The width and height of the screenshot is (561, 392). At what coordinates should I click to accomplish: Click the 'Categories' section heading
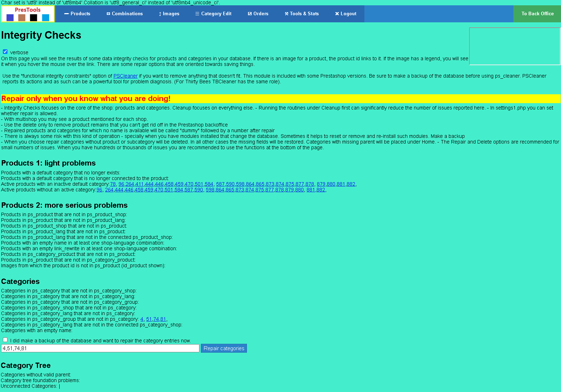pyautogui.click(x=20, y=281)
